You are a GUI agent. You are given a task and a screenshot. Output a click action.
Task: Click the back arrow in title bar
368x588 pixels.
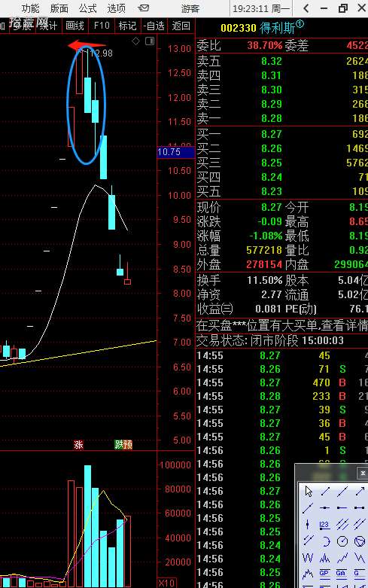(306, 8)
